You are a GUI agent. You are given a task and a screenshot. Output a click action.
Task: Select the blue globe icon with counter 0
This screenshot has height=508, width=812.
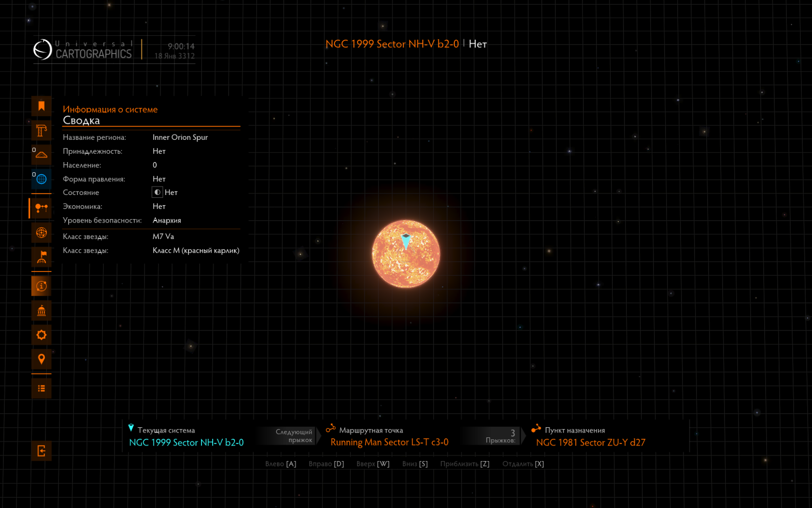tap(42, 179)
